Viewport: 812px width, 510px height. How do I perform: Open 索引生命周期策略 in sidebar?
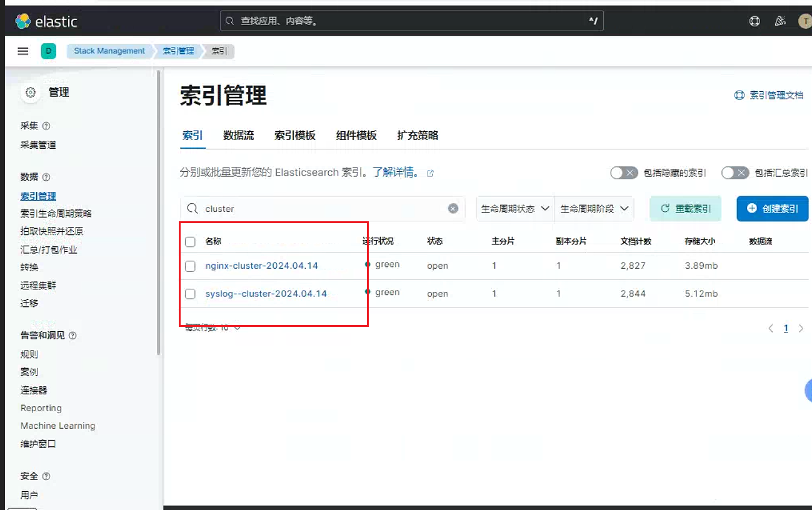pyautogui.click(x=56, y=214)
